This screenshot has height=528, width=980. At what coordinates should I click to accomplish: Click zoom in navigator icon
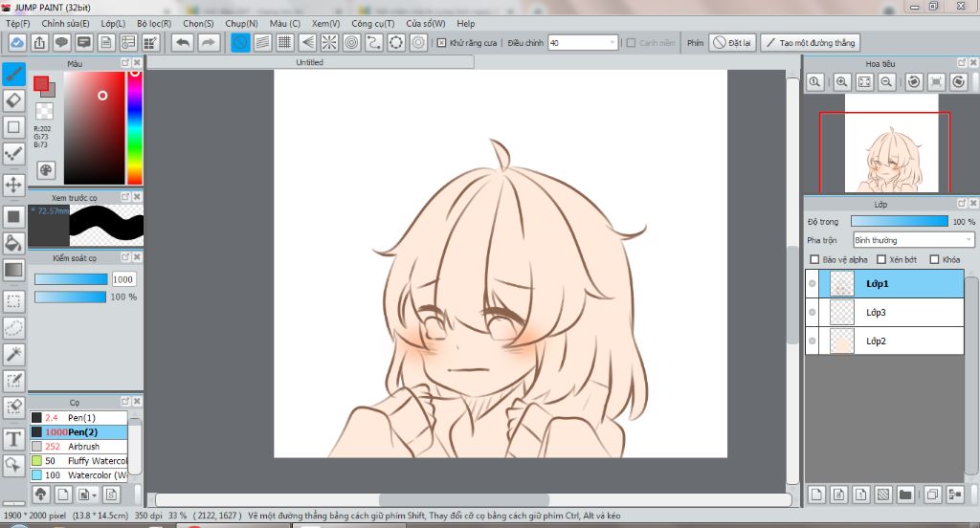tap(842, 82)
